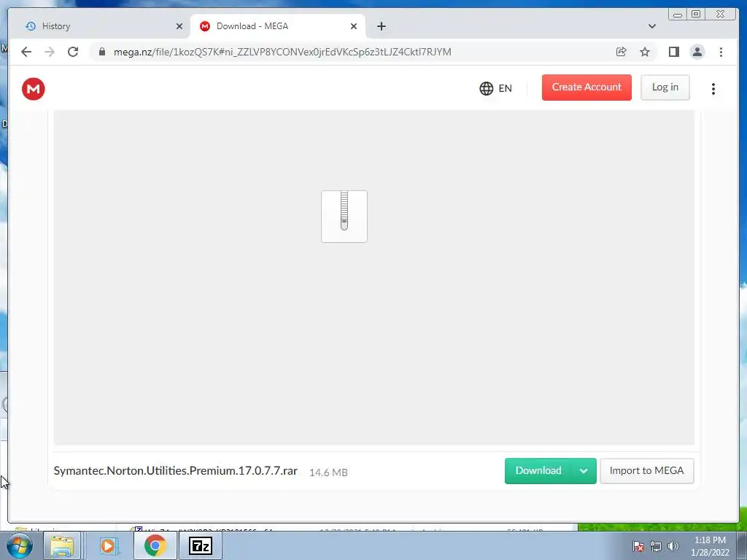
Task: Close the Download - MEGA tab
Action: tap(354, 26)
